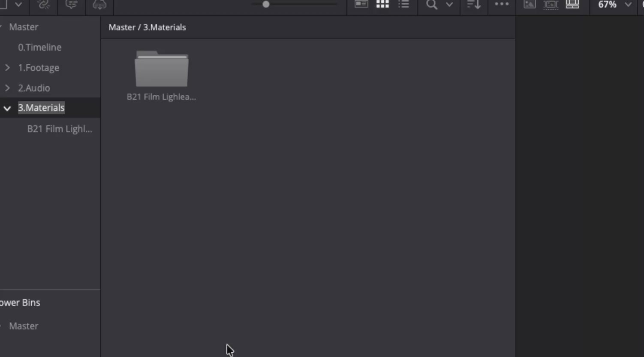Select the 0.Timeline bin
The image size is (644, 357).
pos(39,47)
